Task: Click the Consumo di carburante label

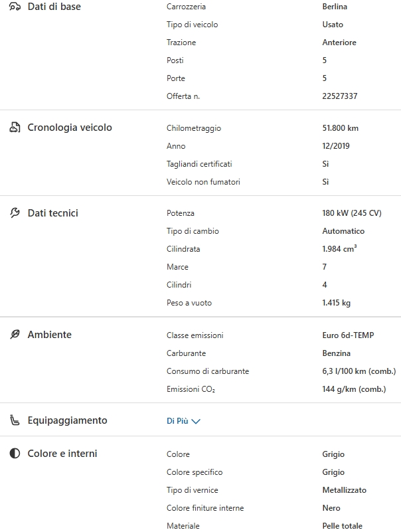Action: pyautogui.click(x=208, y=371)
